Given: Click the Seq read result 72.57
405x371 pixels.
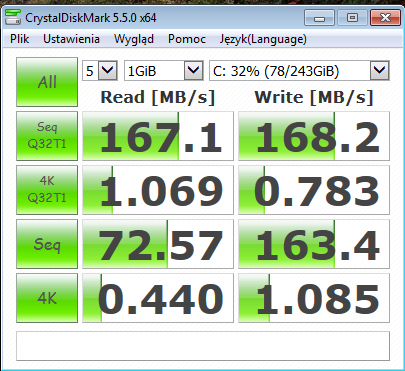Looking at the screenshot, I should coord(158,244).
